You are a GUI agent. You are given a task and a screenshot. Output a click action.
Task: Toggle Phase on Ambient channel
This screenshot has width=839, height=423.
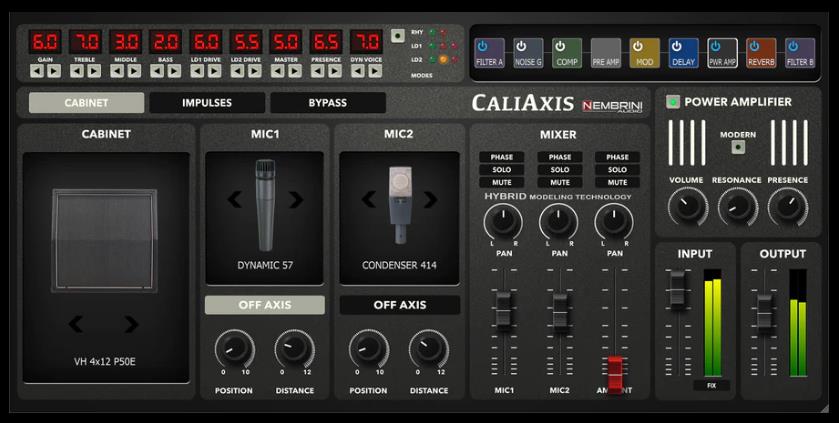click(x=617, y=157)
